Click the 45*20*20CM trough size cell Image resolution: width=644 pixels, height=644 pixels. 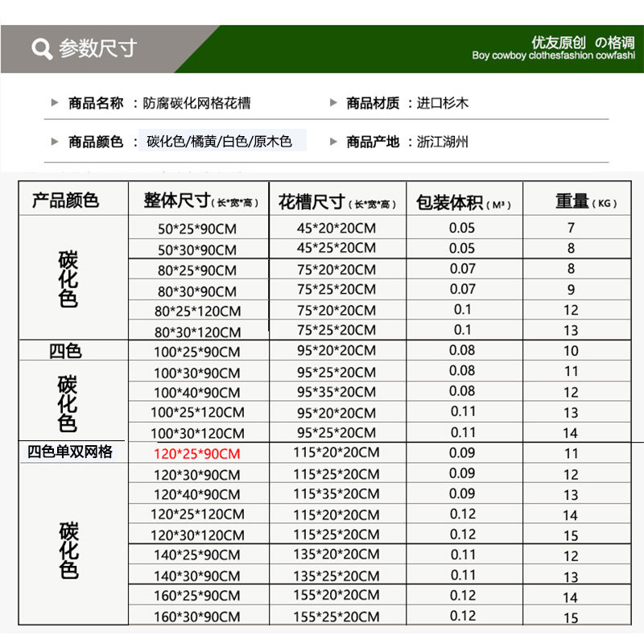click(336, 228)
